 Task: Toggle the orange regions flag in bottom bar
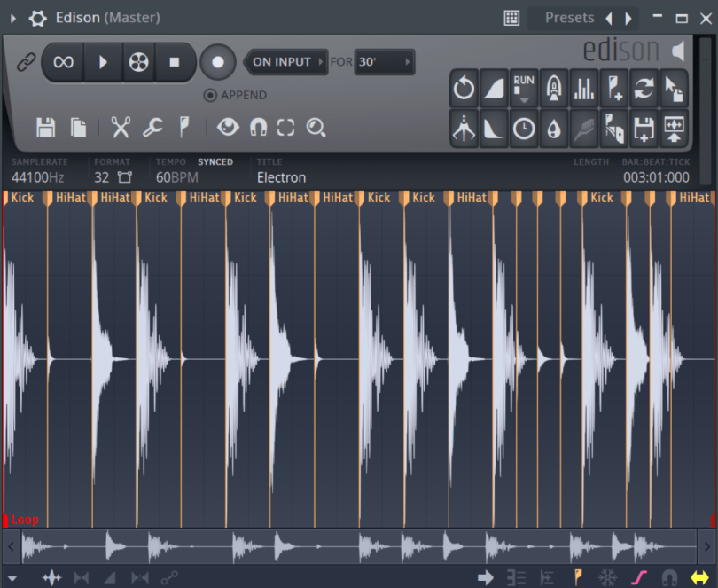click(x=578, y=578)
